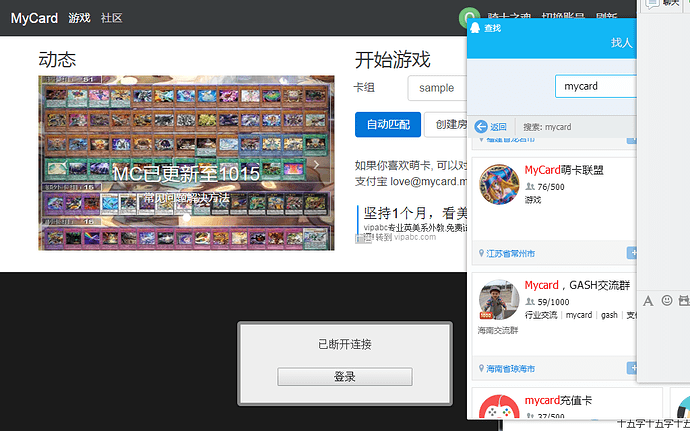
Task: Open MyCard萌卡联盟 group avatar
Action: pyautogui.click(x=499, y=184)
